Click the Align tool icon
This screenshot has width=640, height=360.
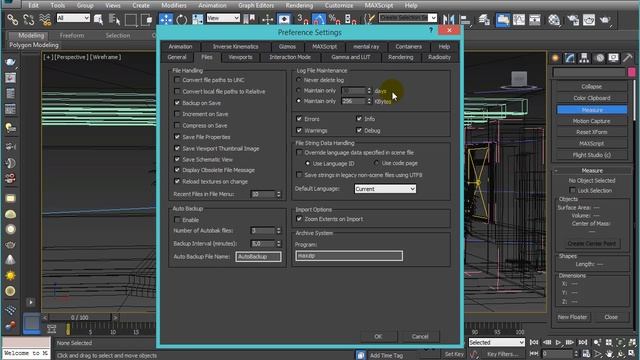(465, 19)
